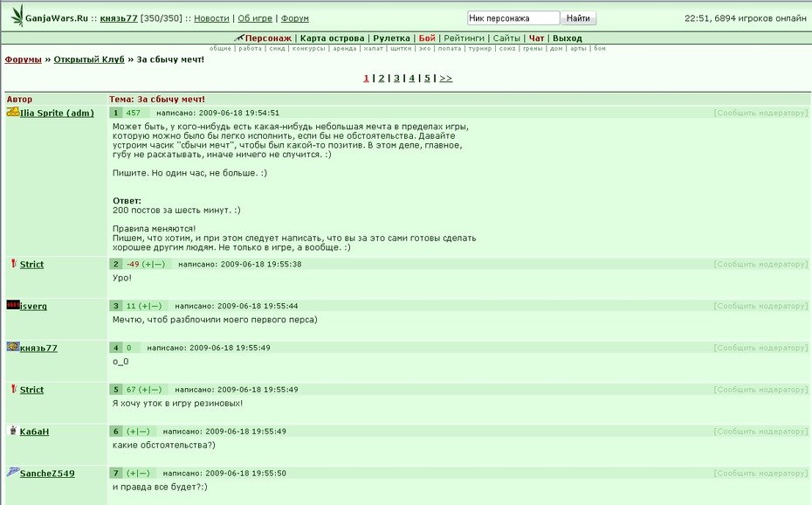The width and height of the screenshot is (812, 505).
Task: Open Сайты in the main menu
Action: point(506,38)
